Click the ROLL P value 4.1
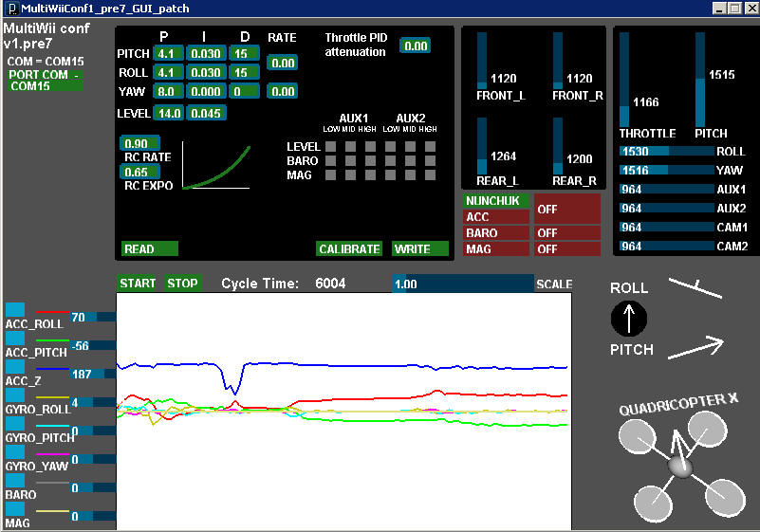The height and width of the screenshot is (532, 760). point(168,72)
